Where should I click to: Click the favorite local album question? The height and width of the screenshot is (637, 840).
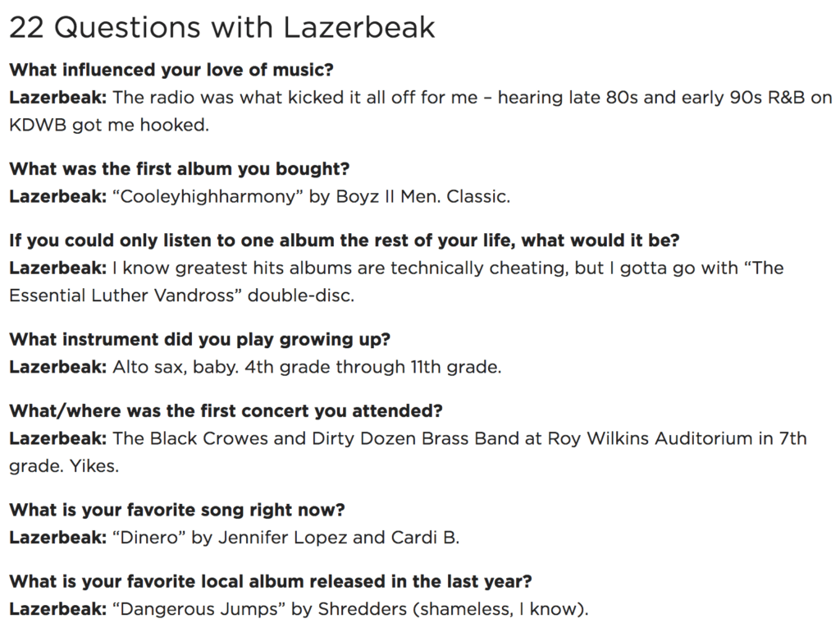[x=271, y=582]
